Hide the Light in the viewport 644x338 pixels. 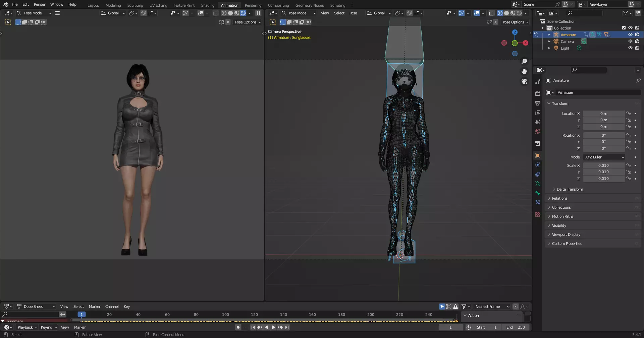[x=630, y=48]
